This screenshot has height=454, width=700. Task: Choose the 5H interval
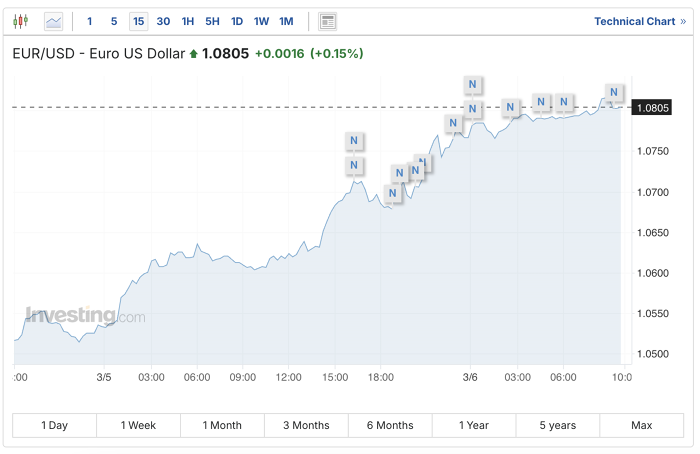click(x=212, y=21)
